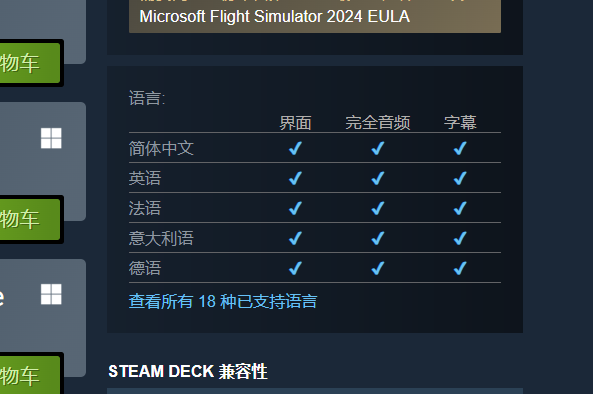This screenshot has height=394, width=593.
Task: Click the STEAM DECK 兼容性 heading
Action: point(188,371)
